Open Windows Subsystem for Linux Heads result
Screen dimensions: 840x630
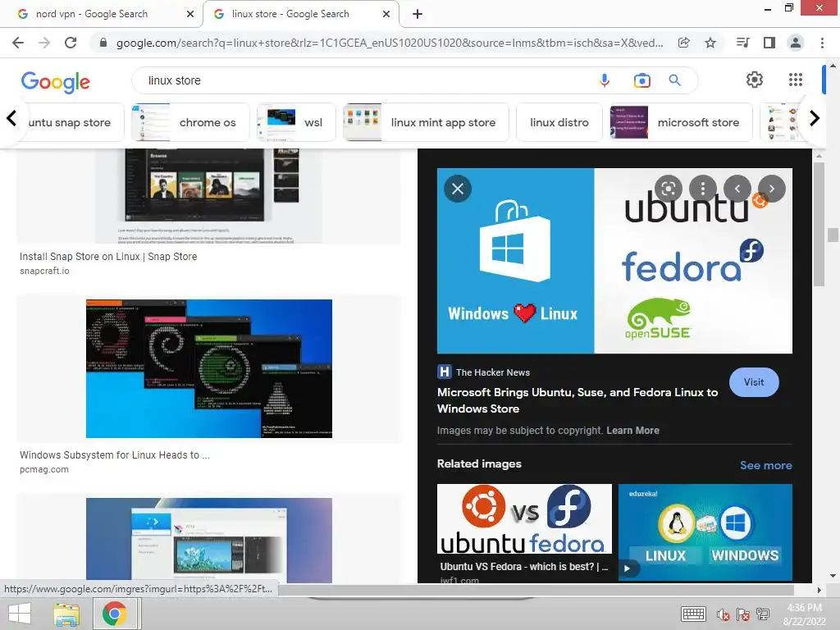(x=115, y=454)
